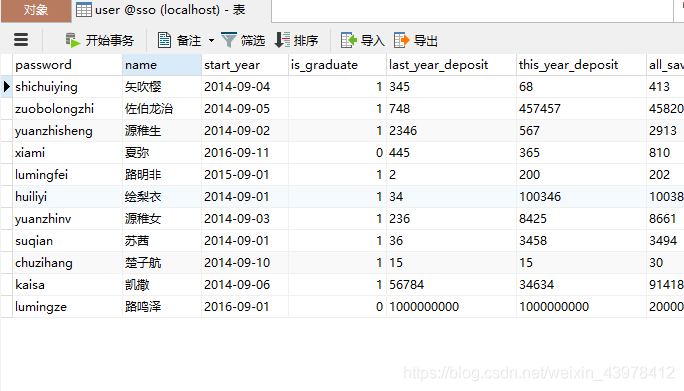Select the start_year cell 2014-09-06
The width and height of the screenshot is (684, 391).
(245, 285)
